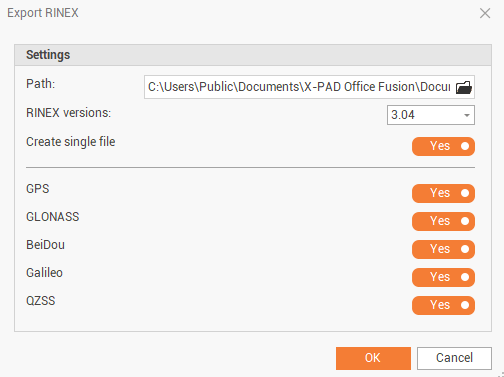This screenshot has height=377, width=504.
Task: Turn off the GPS constellation switch
Action: pos(443,193)
